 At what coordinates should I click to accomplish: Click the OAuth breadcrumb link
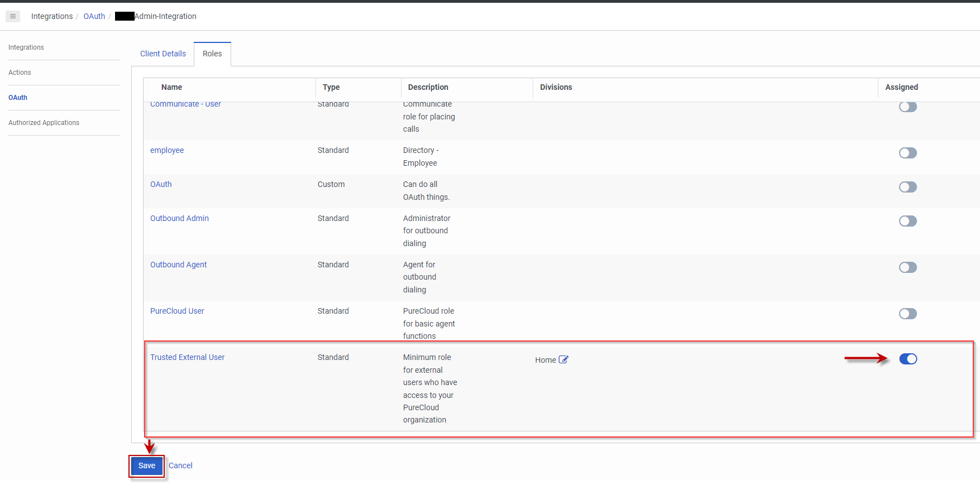94,16
